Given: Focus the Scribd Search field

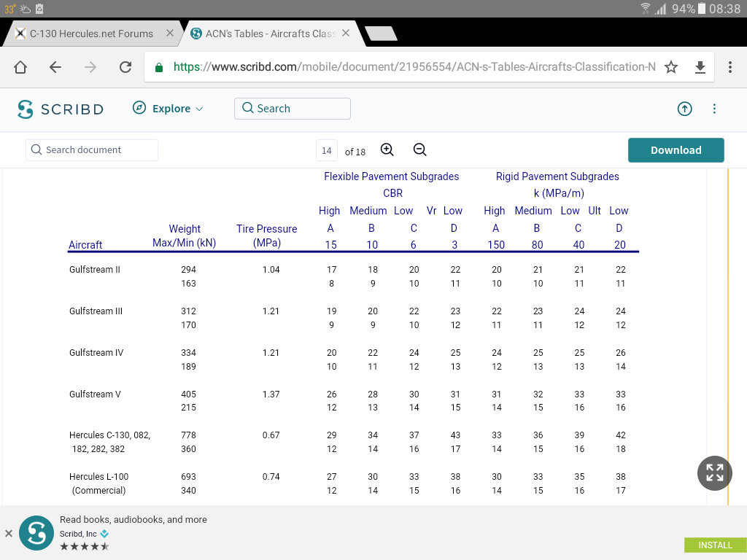Looking at the screenshot, I should pos(293,109).
